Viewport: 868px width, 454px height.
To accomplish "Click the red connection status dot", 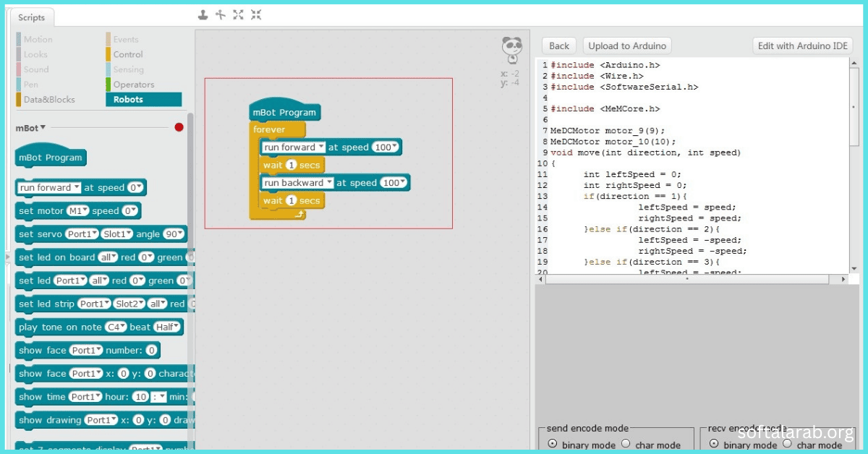I will 179,127.
